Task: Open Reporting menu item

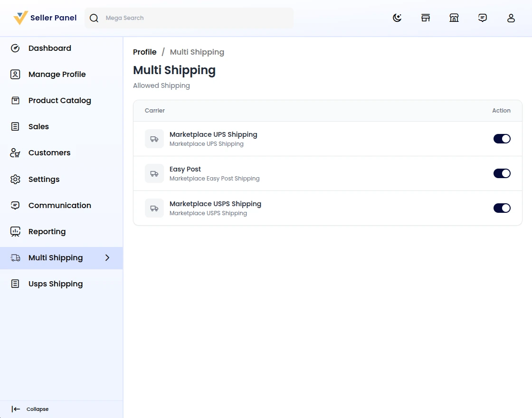Action: pyautogui.click(x=47, y=231)
